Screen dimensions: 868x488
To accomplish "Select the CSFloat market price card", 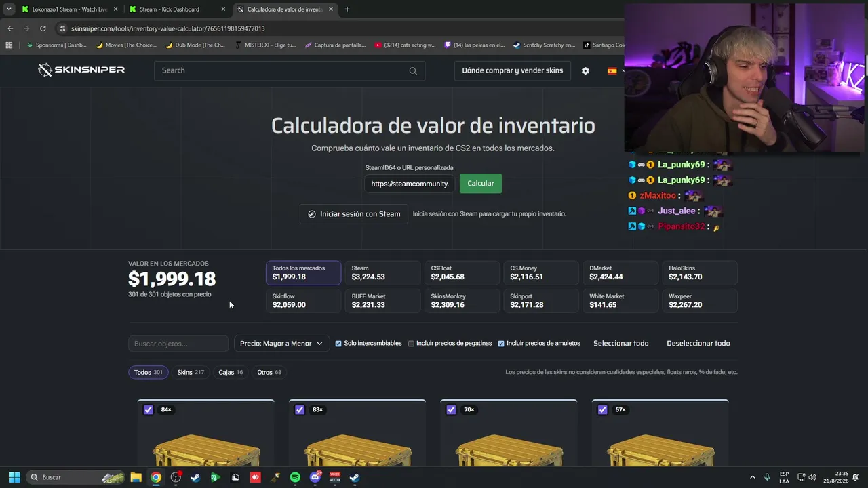I will 462,272.
